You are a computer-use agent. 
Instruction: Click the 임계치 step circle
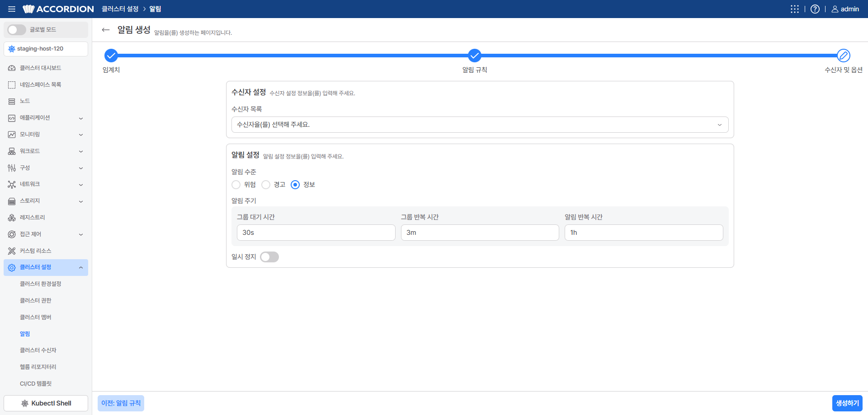click(x=111, y=56)
